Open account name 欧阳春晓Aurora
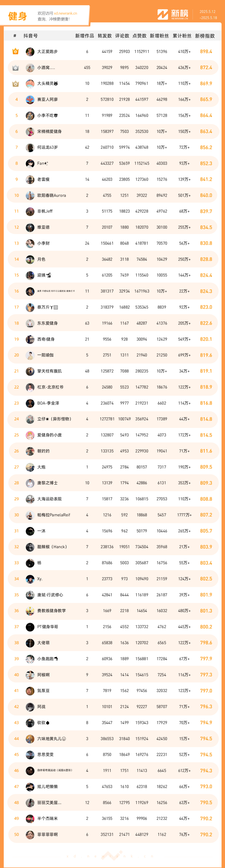Viewport: 225px width, 868px height. [x=51, y=195]
